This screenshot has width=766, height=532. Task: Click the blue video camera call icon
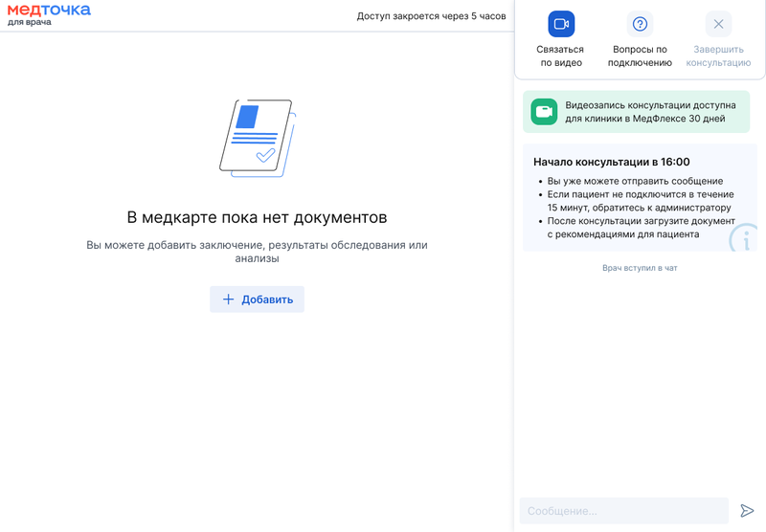(561, 24)
